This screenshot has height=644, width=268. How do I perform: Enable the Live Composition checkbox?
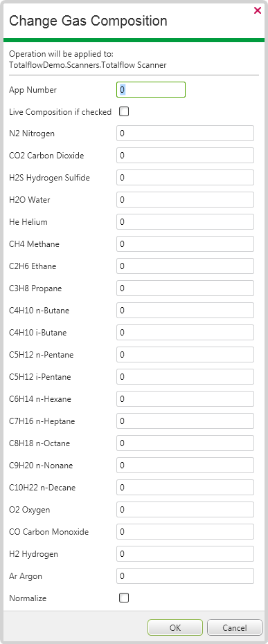(124, 111)
